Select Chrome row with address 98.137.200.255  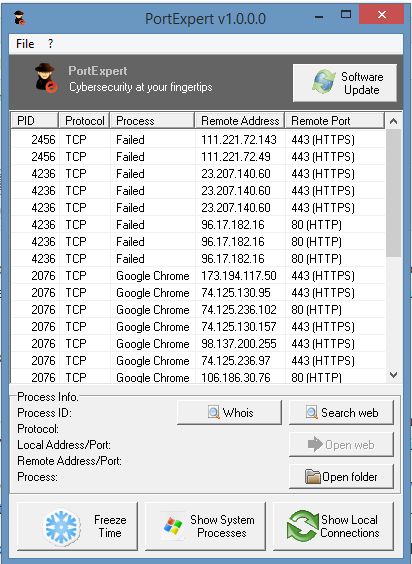pos(198,344)
